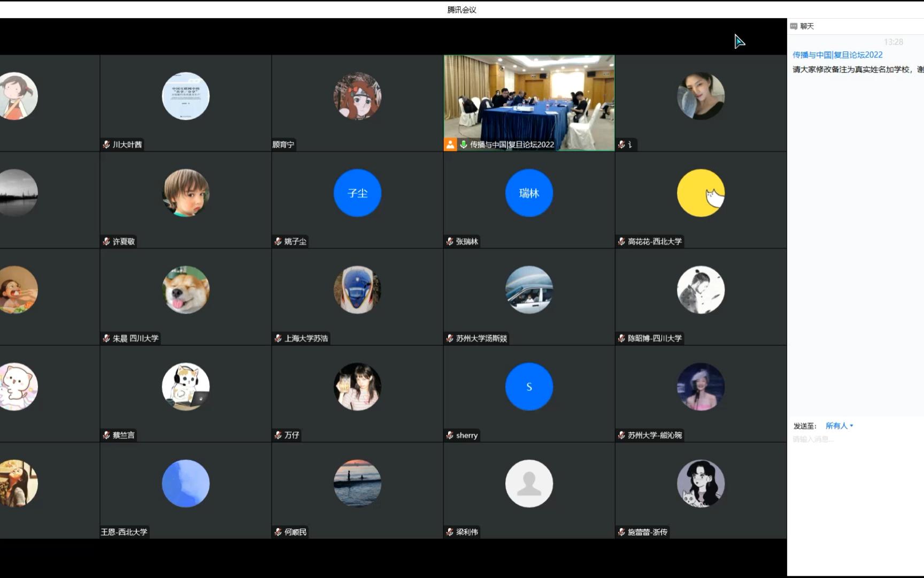Viewport: 924px width, 578px height.
Task: Click the muted mic icon beside 上海大学苏浩
Action: coord(278,338)
